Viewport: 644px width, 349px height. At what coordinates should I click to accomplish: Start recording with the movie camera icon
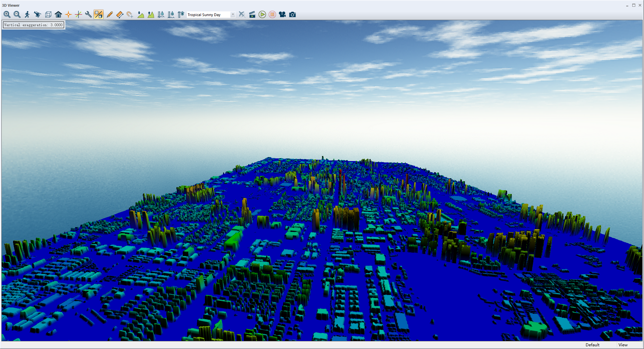point(282,14)
